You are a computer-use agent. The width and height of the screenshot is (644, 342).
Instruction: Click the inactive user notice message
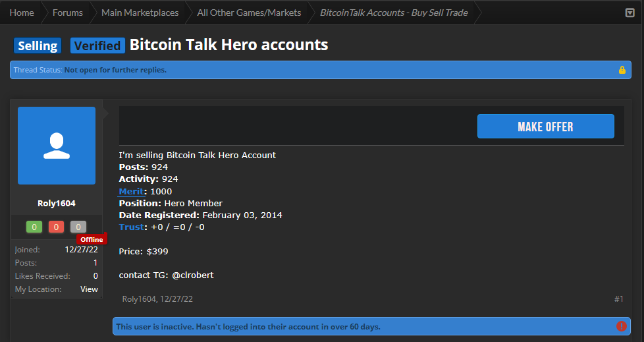coord(248,327)
